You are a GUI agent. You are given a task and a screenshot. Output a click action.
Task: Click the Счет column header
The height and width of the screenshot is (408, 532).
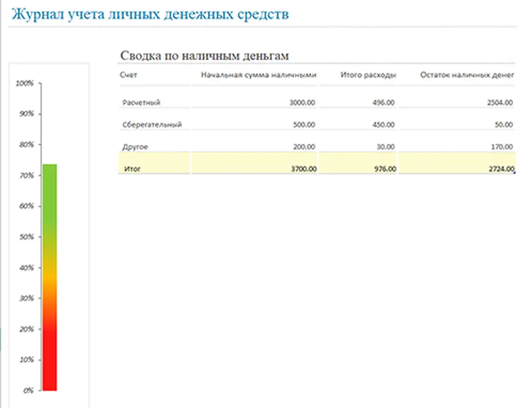click(x=129, y=75)
